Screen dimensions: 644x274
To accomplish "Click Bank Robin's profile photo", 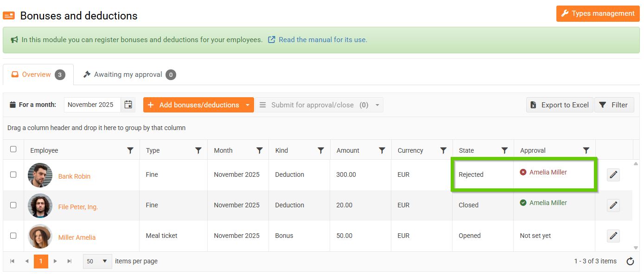I will tap(40, 175).
